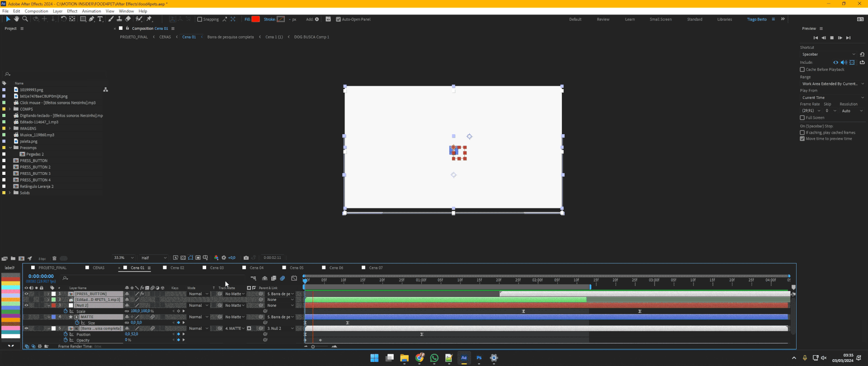Select the Hand tool

tap(16, 19)
